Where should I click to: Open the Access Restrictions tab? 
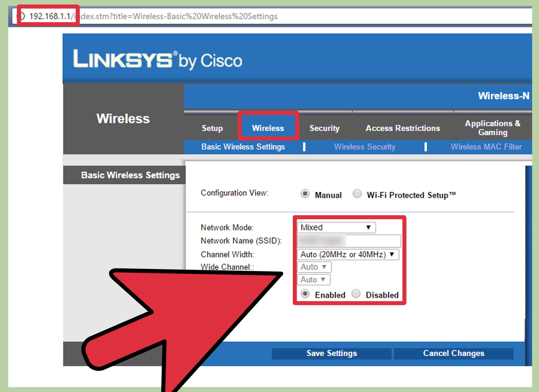403,128
